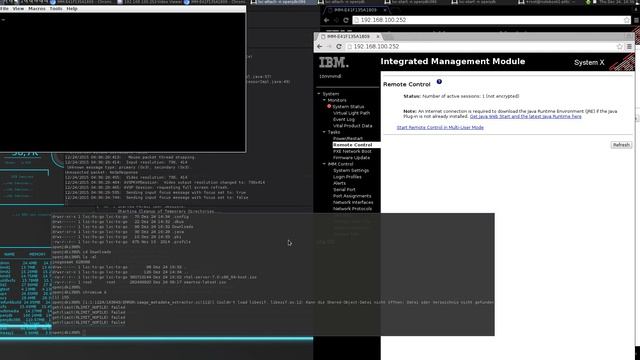Open Power/Restart in sidebar
The height and width of the screenshot is (360, 640).
point(348,138)
